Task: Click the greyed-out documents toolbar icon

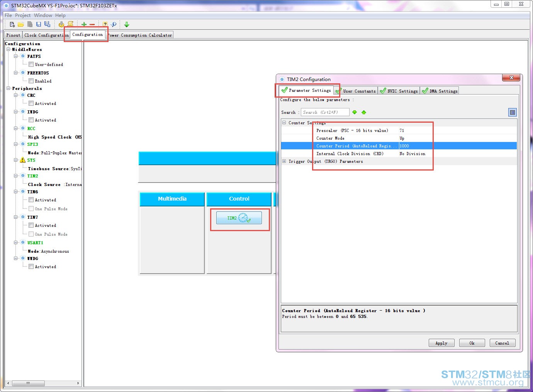Action: [30, 24]
